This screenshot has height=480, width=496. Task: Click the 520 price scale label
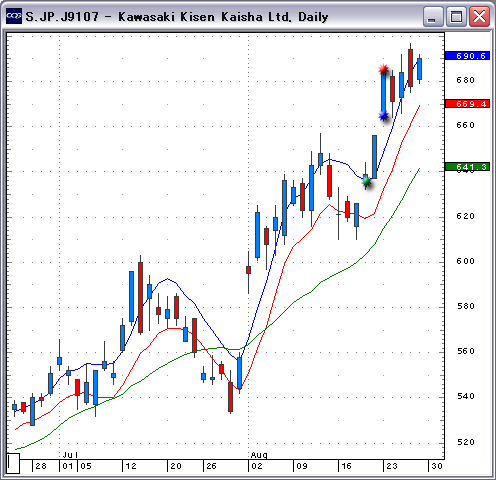coord(465,442)
